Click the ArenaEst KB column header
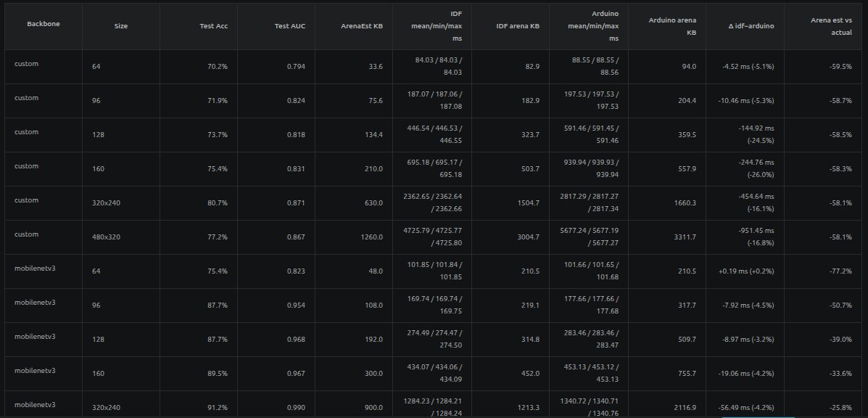This screenshot has width=868, height=418. pyautogui.click(x=362, y=26)
